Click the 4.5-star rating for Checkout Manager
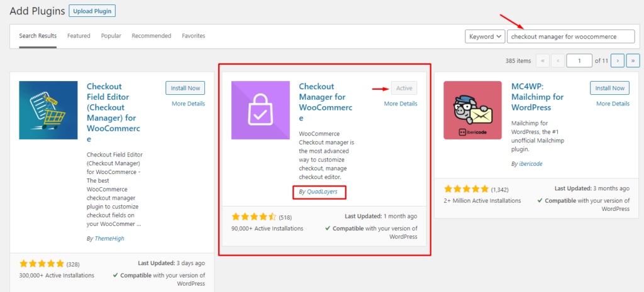The height and width of the screenshot is (292, 644). (254, 217)
